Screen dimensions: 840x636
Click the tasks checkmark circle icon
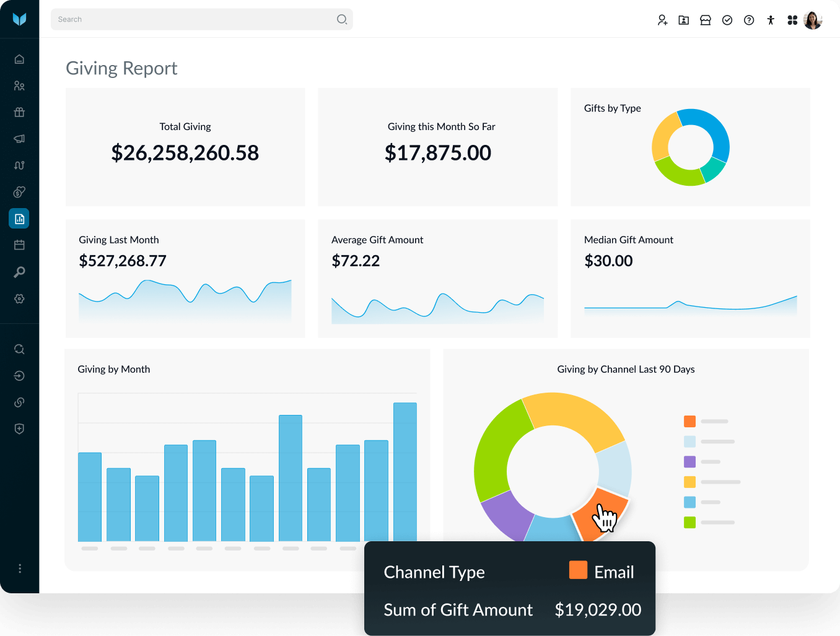(727, 20)
